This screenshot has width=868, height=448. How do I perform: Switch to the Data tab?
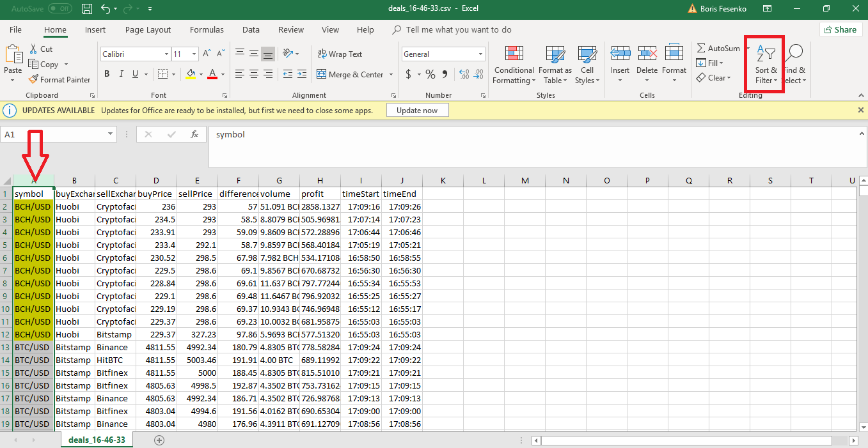click(251, 30)
